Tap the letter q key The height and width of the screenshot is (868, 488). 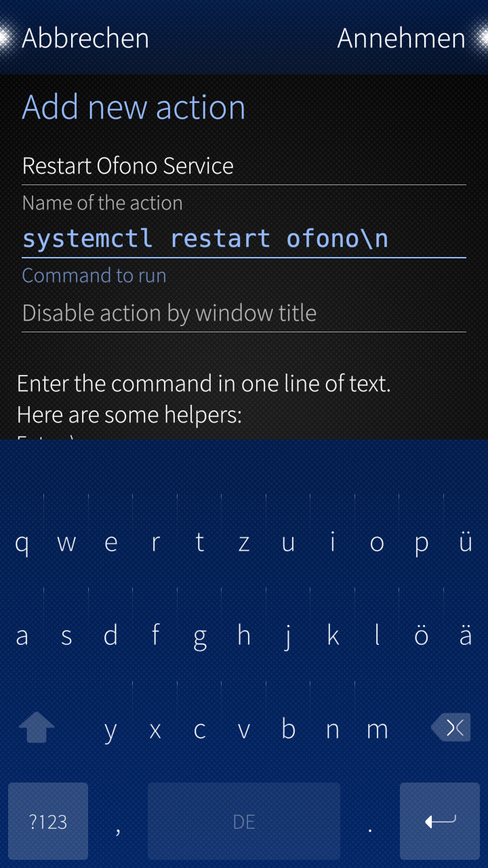(x=22, y=542)
